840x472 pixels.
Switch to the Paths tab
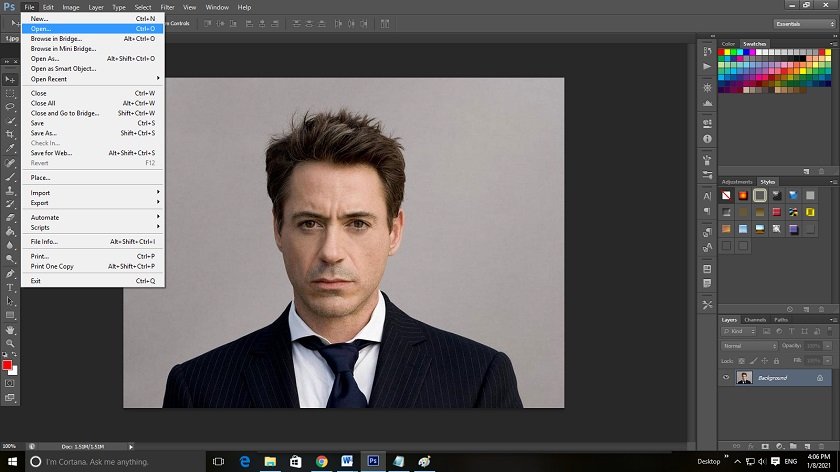pos(781,320)
